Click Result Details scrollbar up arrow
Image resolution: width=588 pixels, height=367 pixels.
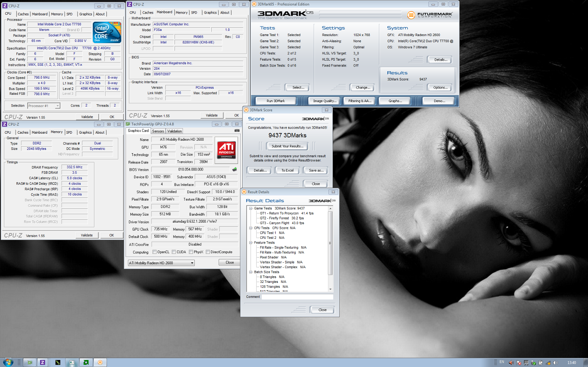point(330,208)
